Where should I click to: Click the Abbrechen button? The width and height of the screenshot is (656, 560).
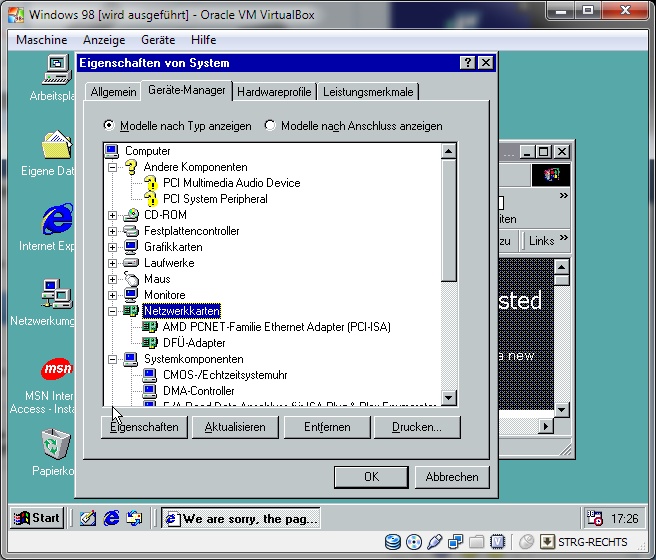pyautogui.click(x=452, y=477)
